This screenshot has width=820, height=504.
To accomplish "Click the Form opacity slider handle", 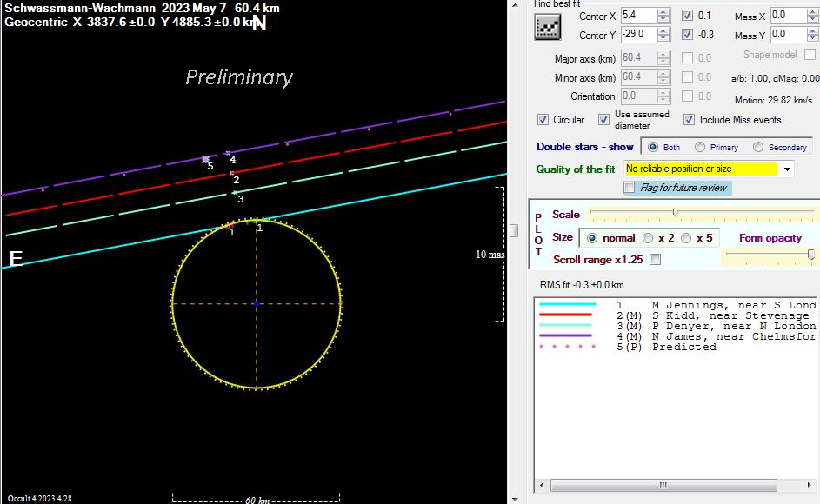I will (810, 254).
